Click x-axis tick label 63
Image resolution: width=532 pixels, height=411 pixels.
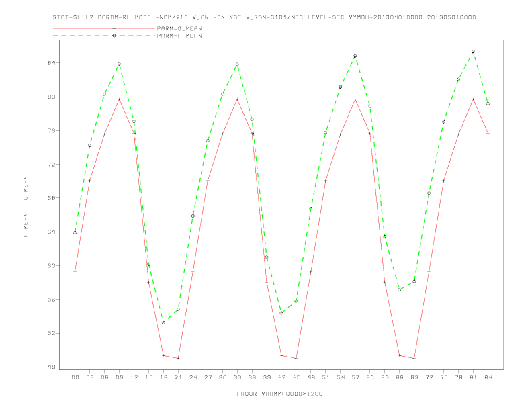385,377
